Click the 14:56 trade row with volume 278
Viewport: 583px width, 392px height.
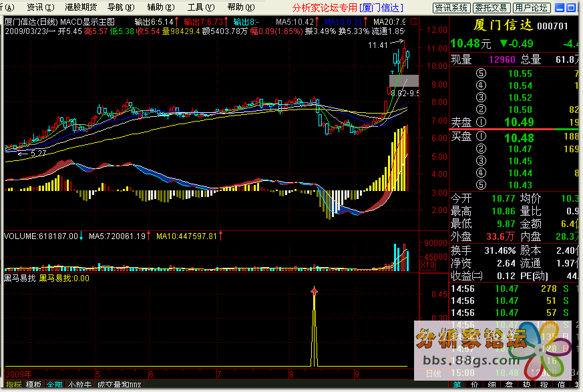pyautogui.click(x=514, y=288)
